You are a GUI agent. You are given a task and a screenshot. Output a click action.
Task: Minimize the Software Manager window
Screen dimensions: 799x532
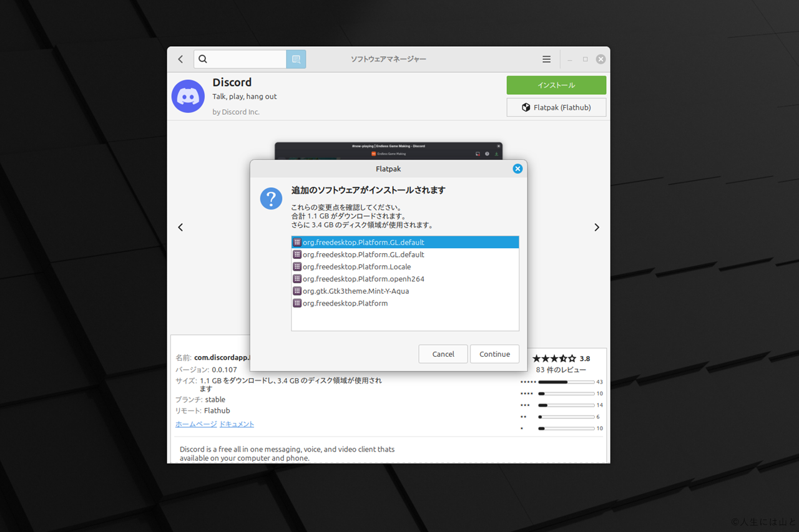coord(570,59)
